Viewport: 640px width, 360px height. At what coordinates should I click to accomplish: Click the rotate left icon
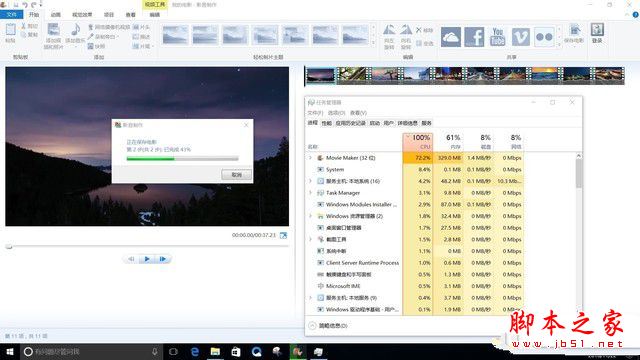389,30
